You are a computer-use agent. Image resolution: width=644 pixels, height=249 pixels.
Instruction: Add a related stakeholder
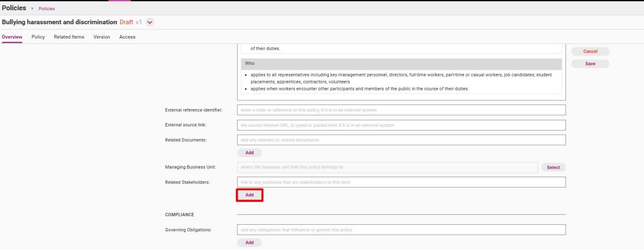(249, 195)
